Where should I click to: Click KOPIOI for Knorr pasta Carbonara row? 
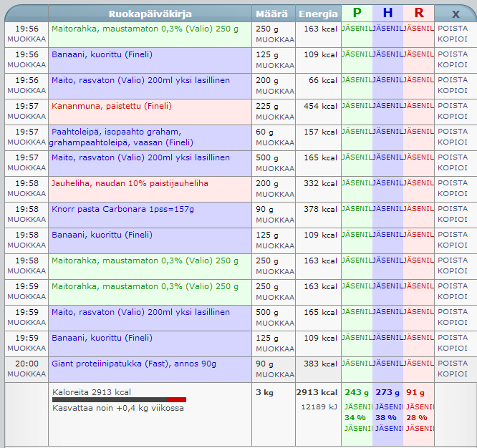pos(453,219)
